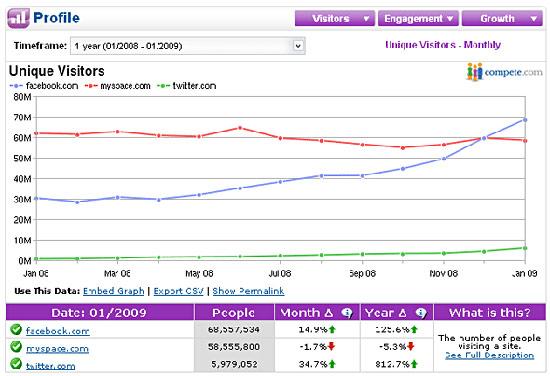Viewport: 550px width, 376px height.
Task: Click the twitter.com green legend marker
Action: (163, 86)
